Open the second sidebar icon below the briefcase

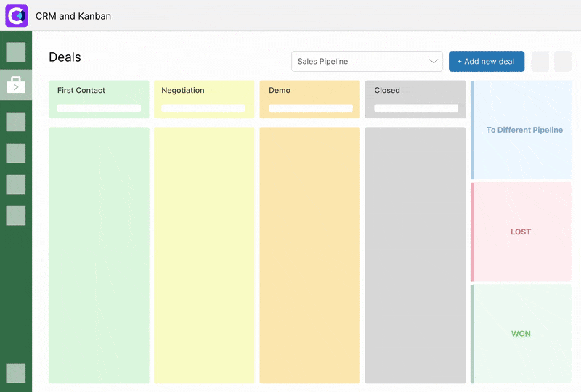click(x=16, y=153)
